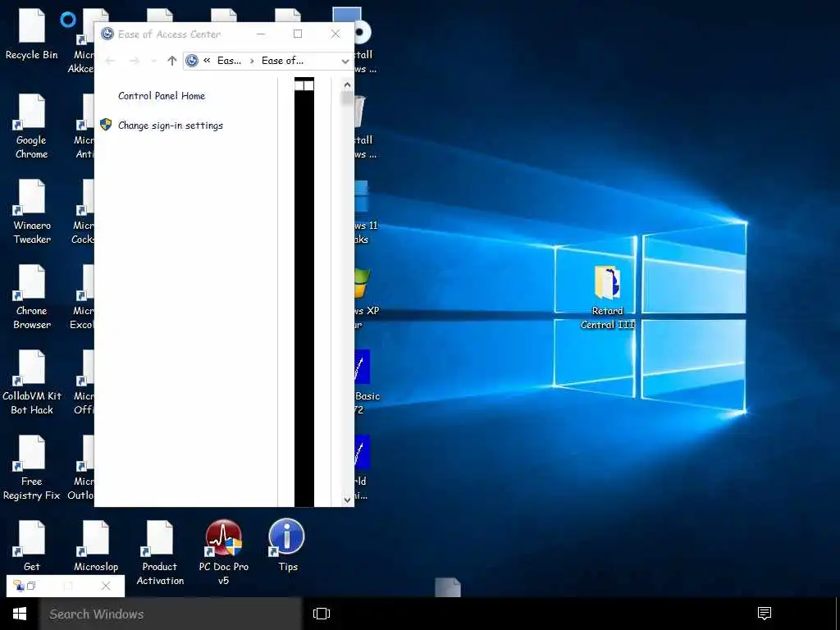Select the Eas... breadcrumb segment
The width and height of the screenshot is (840, 630).
(229, 61)
